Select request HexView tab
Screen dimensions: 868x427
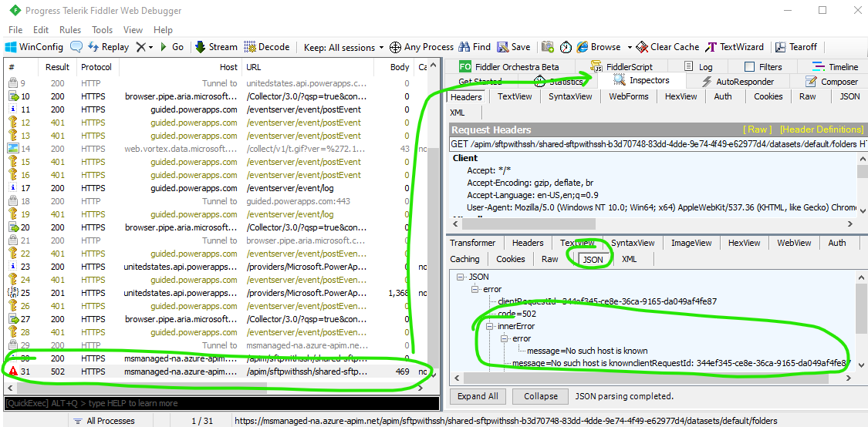pos(681,96)
